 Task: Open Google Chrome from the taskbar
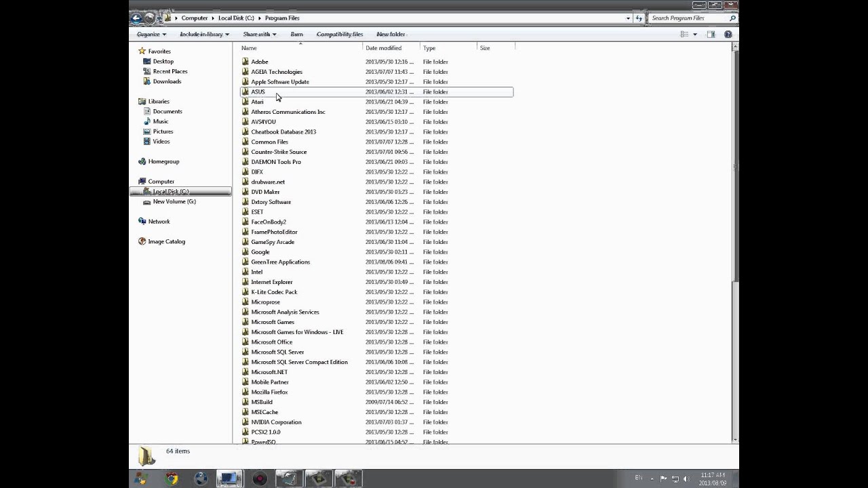point(172,479)
